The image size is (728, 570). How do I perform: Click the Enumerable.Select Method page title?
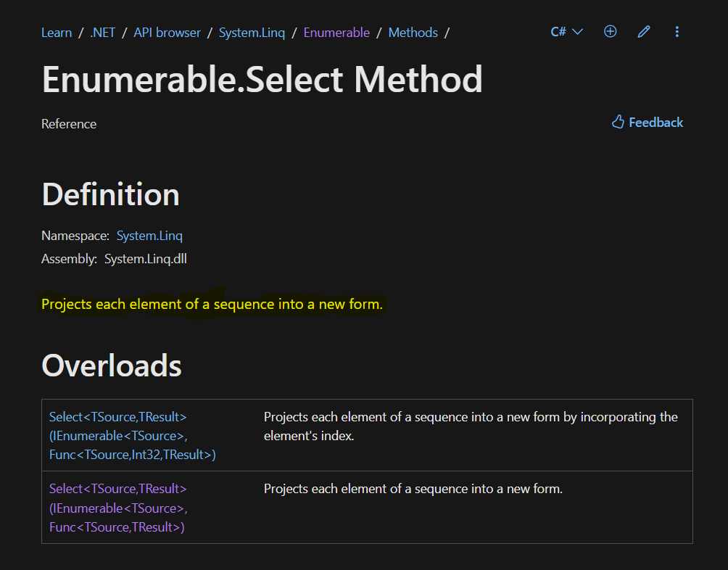262,79
